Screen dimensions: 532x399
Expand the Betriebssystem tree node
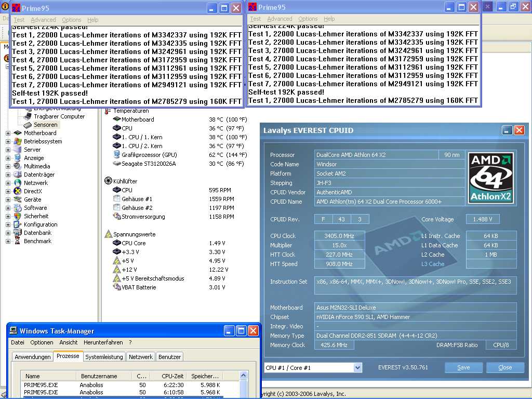pos(8,141)
